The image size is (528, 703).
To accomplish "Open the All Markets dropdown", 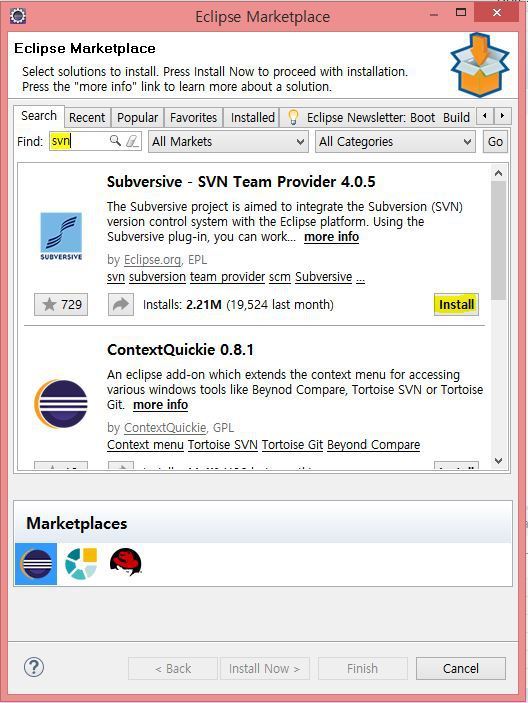I will [228, 142].
